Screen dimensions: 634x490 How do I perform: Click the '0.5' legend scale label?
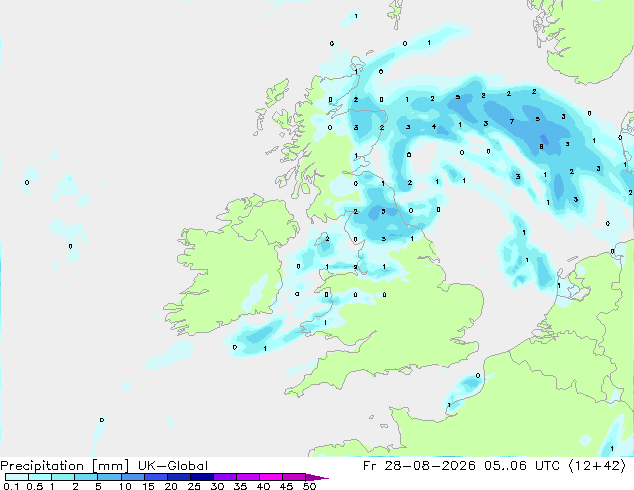pyautogui.click(x=34, y=486)
